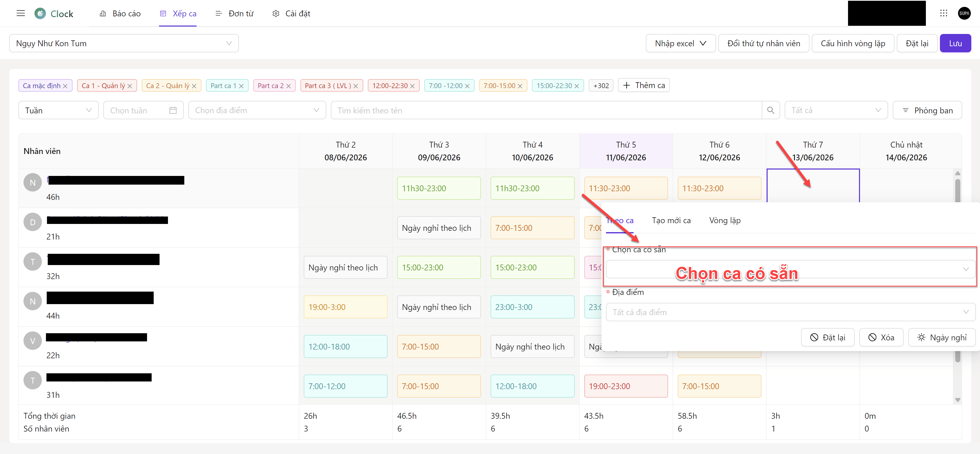Click the scrollbar up arrow
The image size is (980, 454).
(958, 174)
